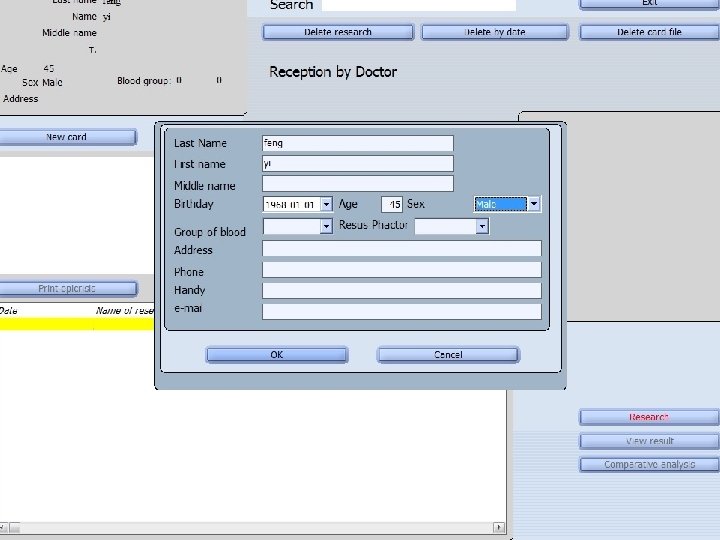The height and width of the screenshot is (540, 720).
Task: Click the empty Middle name field
Action: point(358,184)
